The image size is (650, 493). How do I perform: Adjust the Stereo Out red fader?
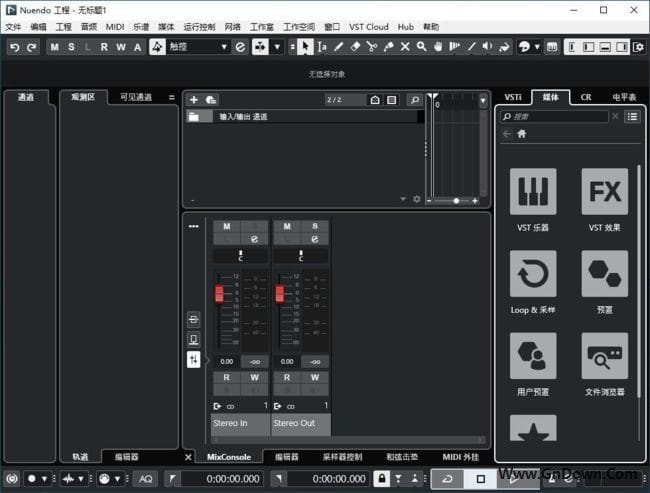(280, 293)
